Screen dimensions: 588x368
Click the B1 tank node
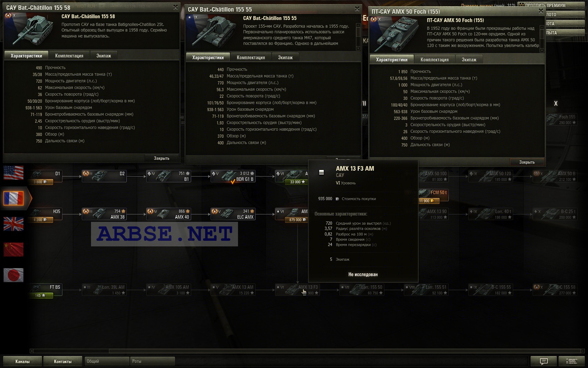[x=168, y=176]
